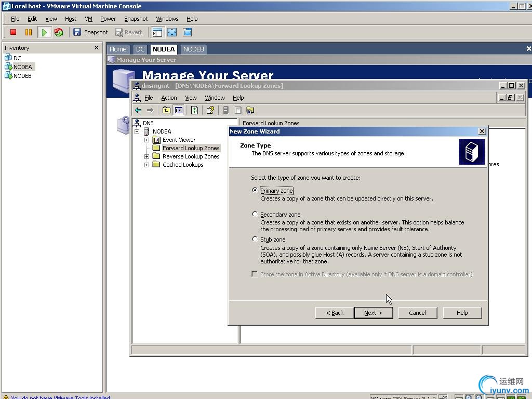The height and width of the screenshot is (399, 532).
Task: Click the VMware Power Off stop icon
Action: [x=13, y=32]
